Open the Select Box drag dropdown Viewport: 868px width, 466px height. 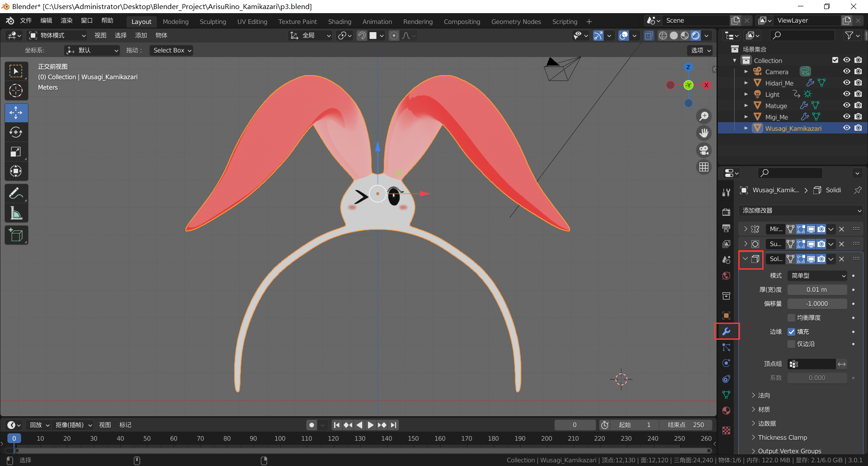pyautogui.click(x=172, y=50)
